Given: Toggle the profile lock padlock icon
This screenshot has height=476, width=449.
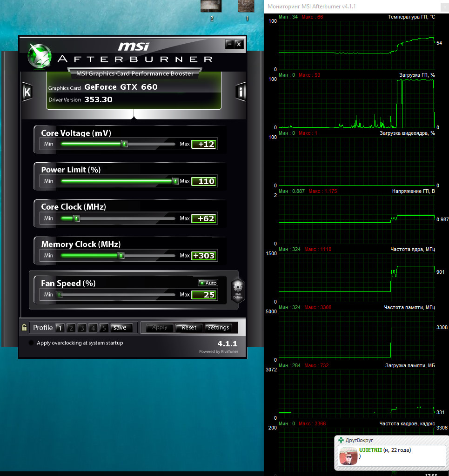Looking at the screenshot, I should [x=24, y=327].
